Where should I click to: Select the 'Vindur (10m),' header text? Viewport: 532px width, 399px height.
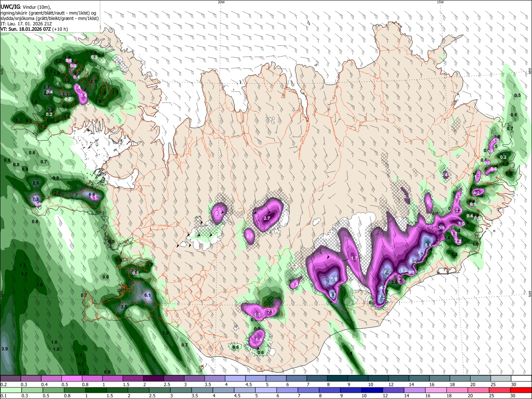[37, 6]
